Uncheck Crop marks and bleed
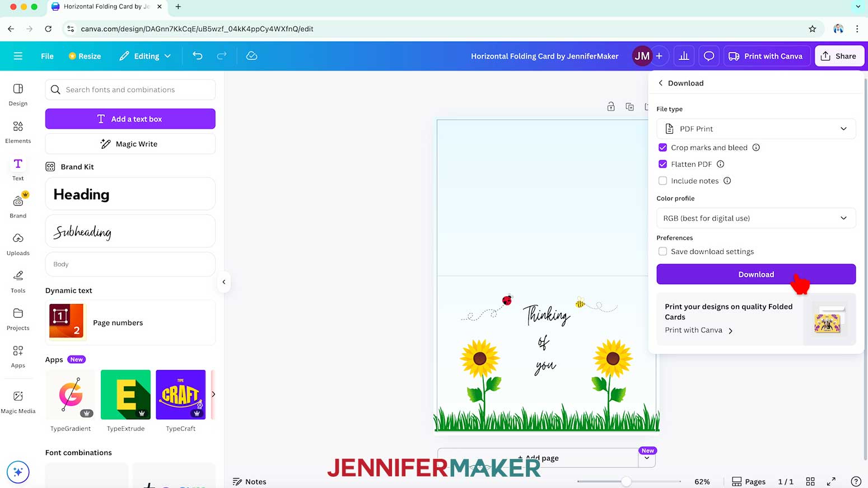This screenshot has width=868, height=488. 663,148
